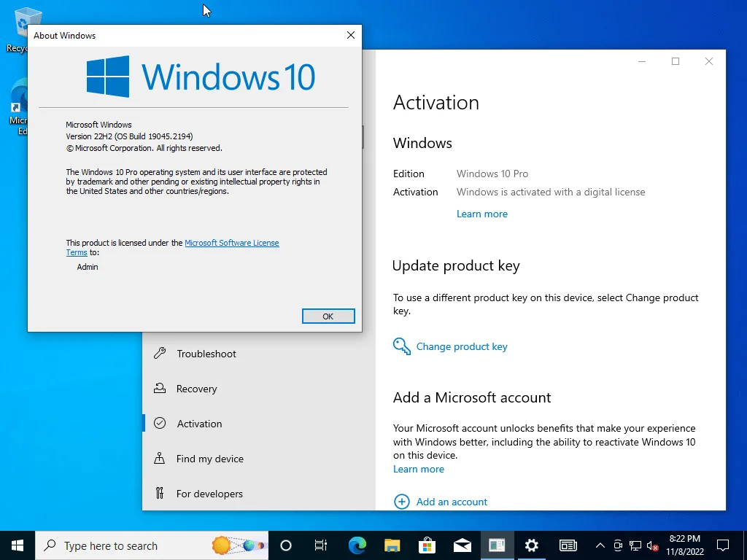Viewport: 747px width, 560px height.
Task: Click the Activation page heading
Action: point(436,103)
